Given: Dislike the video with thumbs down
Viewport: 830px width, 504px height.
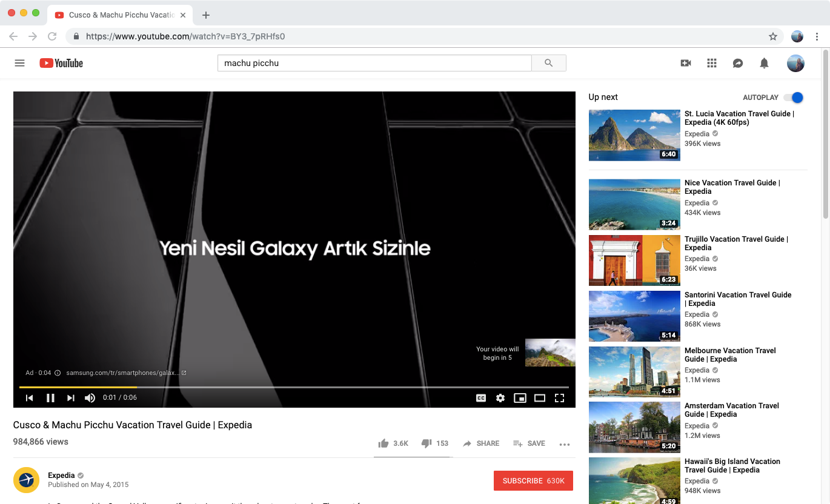Looking at the screenshot, I should tap(435, 443).
